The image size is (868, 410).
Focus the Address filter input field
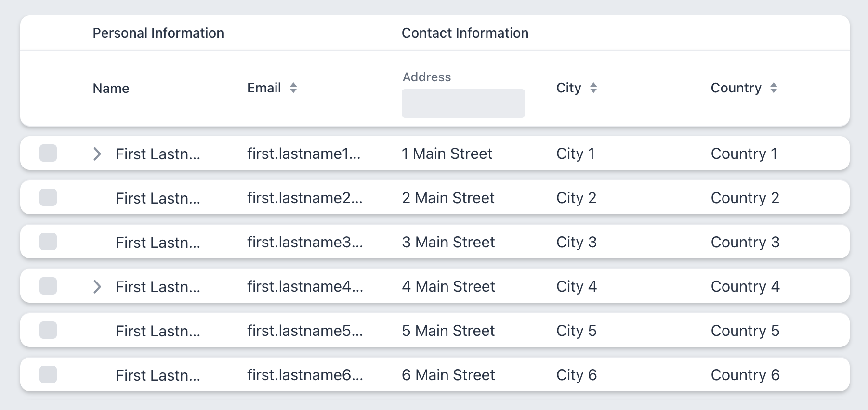[463, 103]
